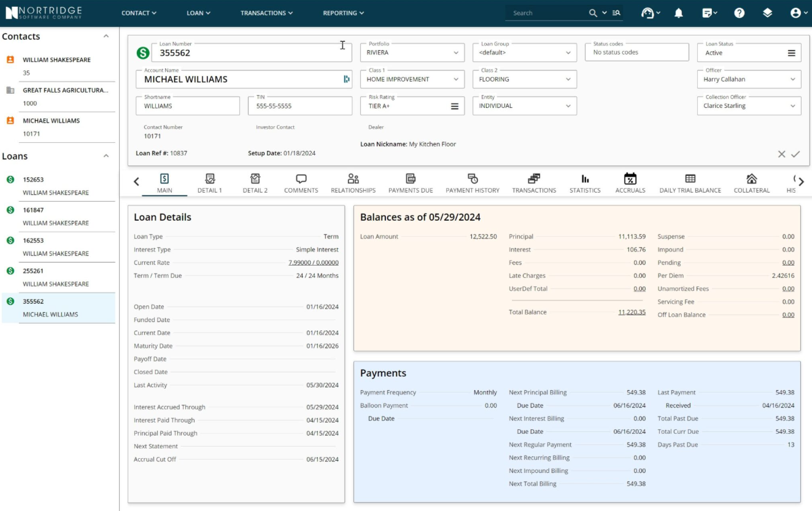Confirm edits with the checkmark button

click(796, 154)
